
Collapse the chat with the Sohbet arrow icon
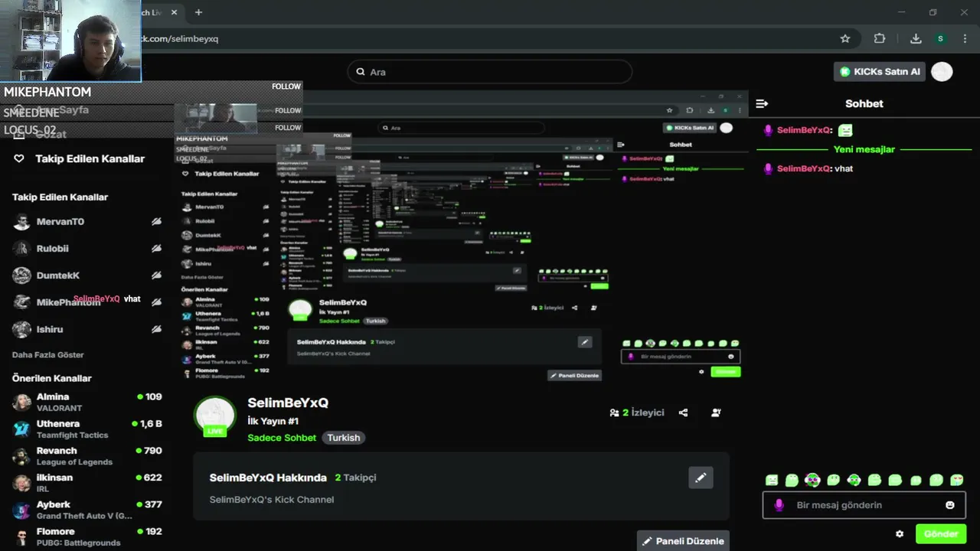[762, 103]
